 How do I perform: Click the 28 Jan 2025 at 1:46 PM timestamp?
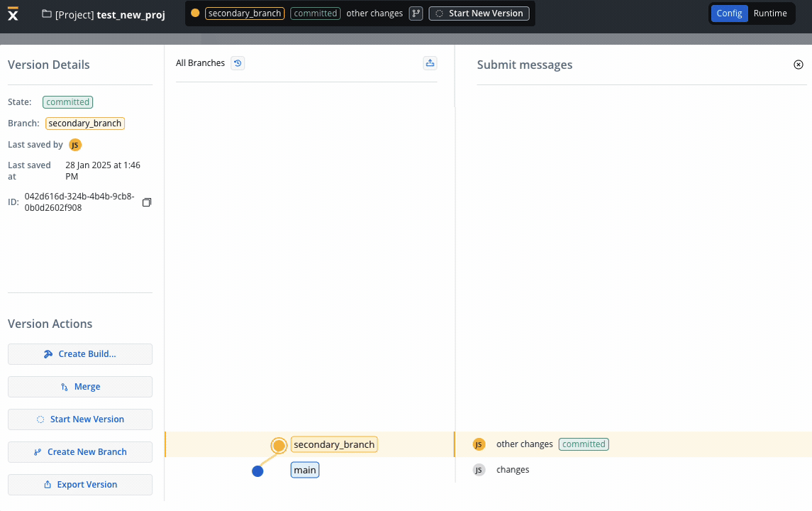tap(103, 171)
